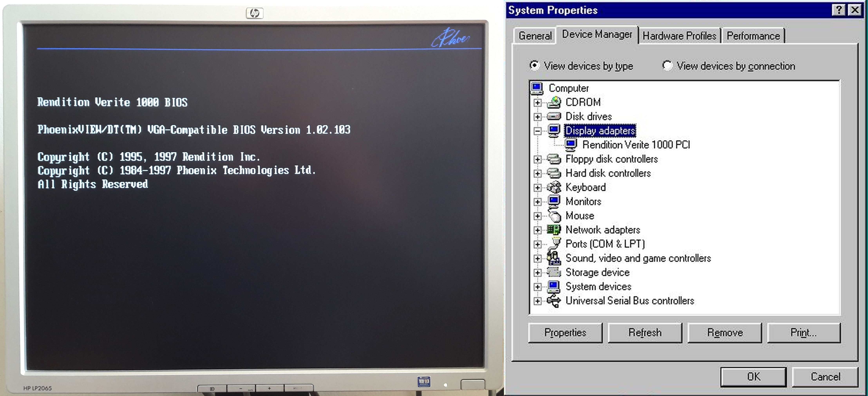Expand the Hard disk controllers node
Screen dimensions: 868x396
pyautogui.click(x=538, y=173)
